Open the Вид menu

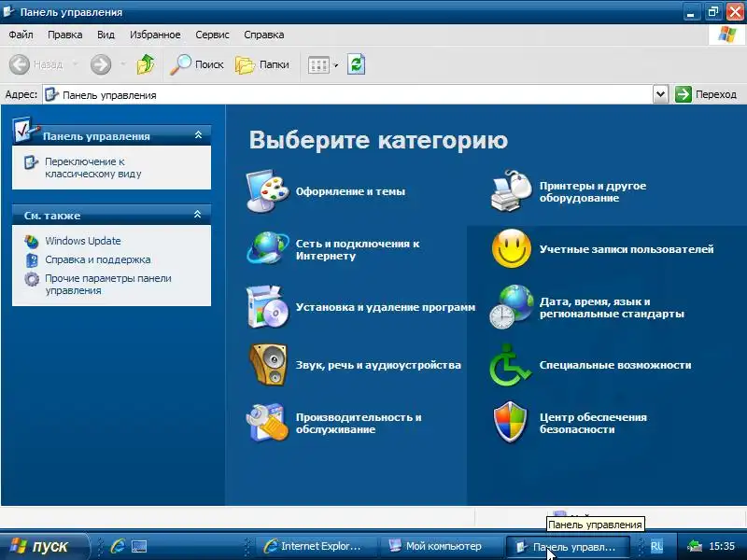click(x=106, y=35)
